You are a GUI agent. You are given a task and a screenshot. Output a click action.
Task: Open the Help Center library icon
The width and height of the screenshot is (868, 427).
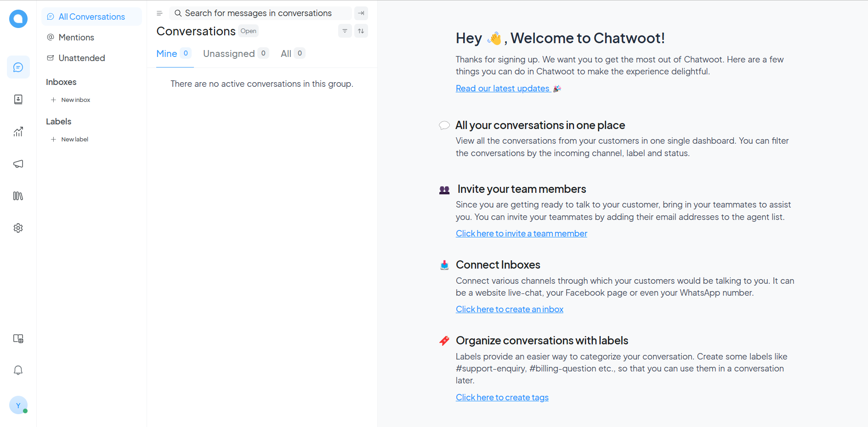[x=18, y=196]
